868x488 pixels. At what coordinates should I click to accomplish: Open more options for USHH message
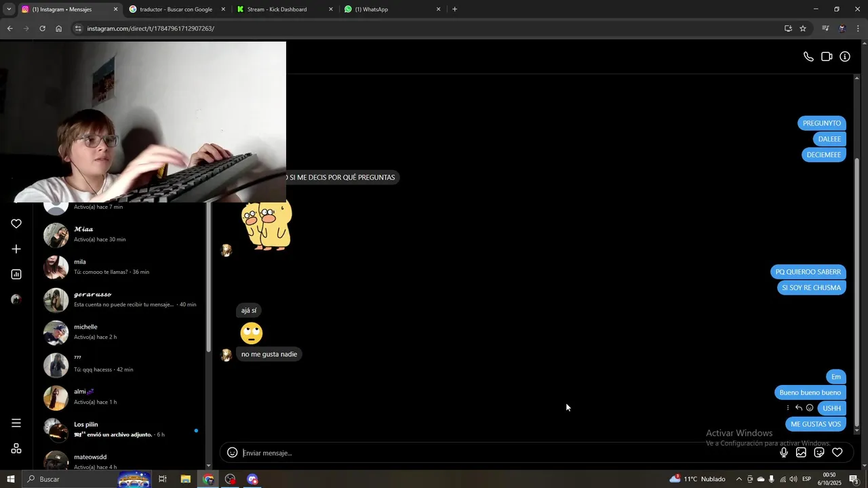[x=788, y=408]
